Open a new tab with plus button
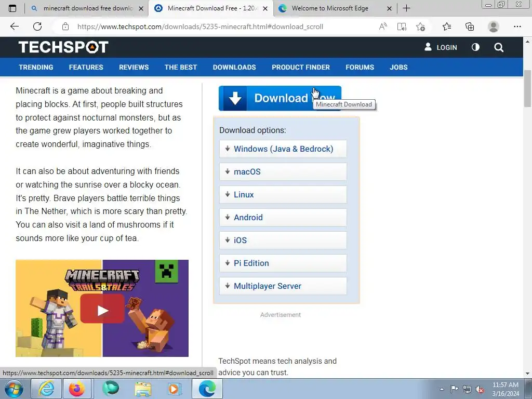Viewport: 532px width, 399px height. click(406, 8)
